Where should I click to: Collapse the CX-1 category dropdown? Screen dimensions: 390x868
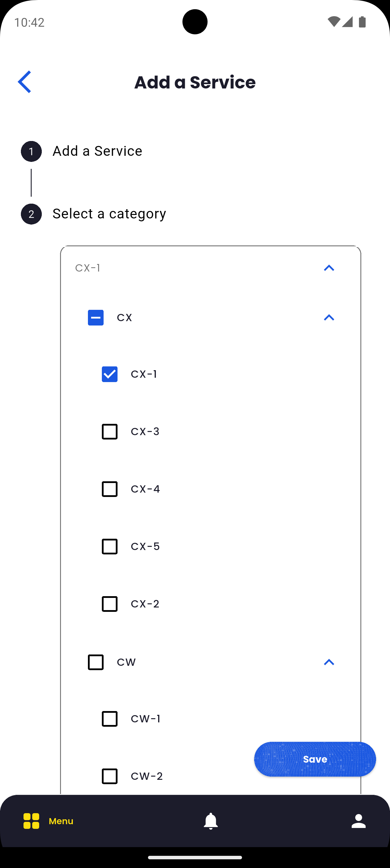(x=329, y=268)
